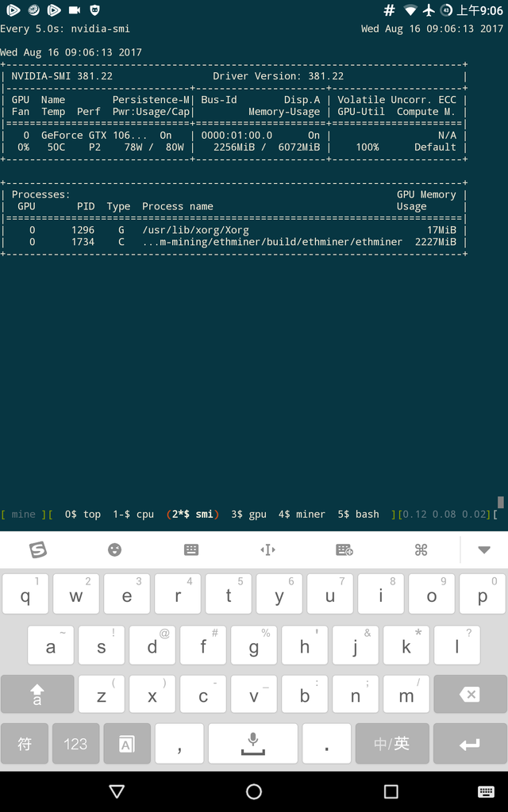The width and height of the screenshot is (508, 812).
Task: Tap the round globe notification icon
Action: click(x=33, y=10)
